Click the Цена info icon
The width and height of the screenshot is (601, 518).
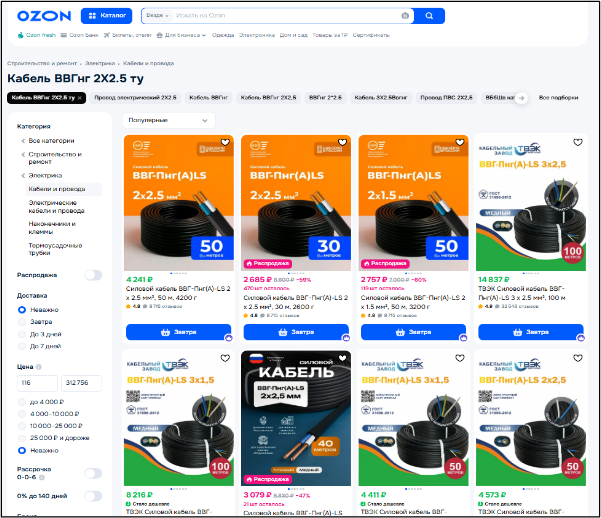[39, 367]
